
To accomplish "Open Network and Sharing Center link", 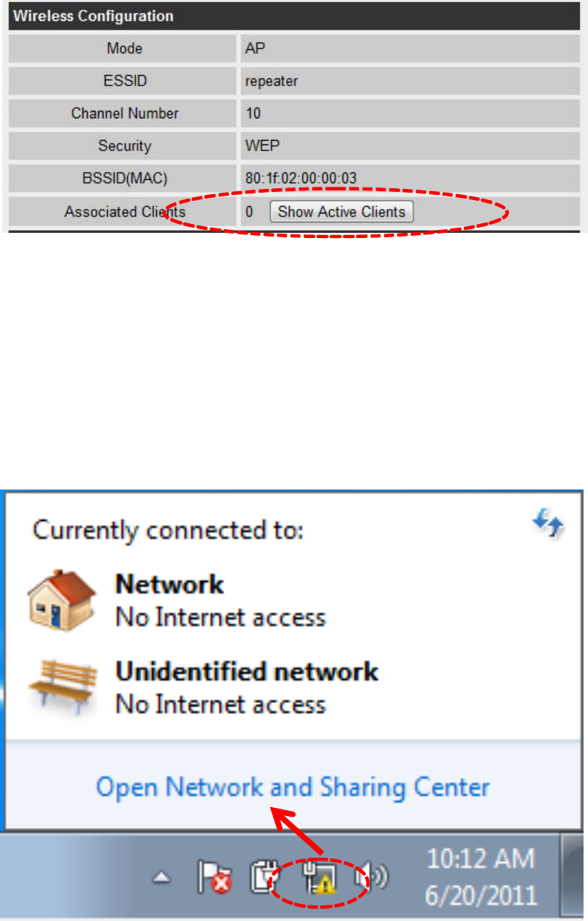I will coord(293,787).
